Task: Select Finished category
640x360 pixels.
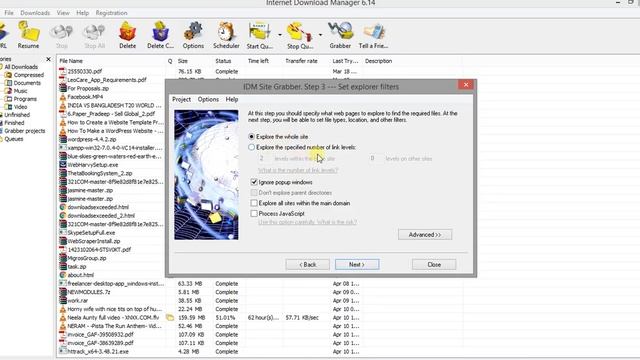Action: (14, 122)
